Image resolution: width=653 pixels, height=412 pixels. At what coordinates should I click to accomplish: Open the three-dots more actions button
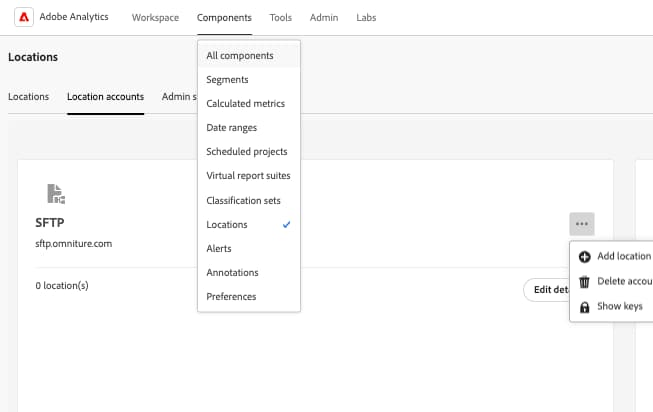coord(581,224)
